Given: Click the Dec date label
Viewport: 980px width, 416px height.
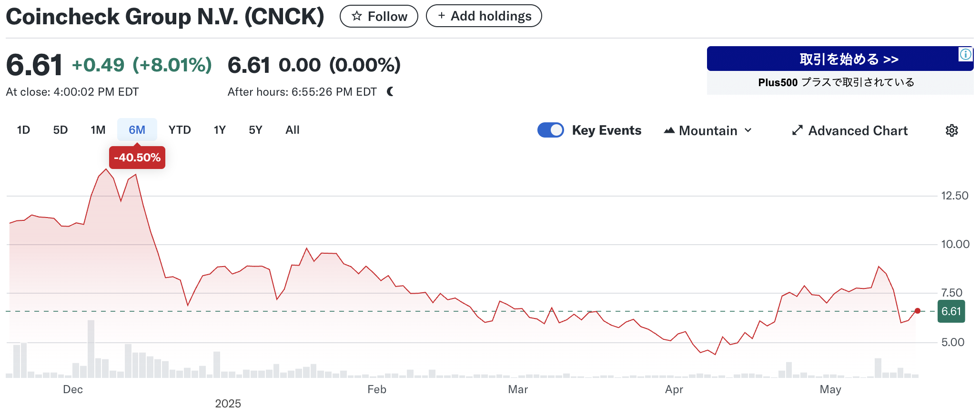Looking at the screenshot, I should click(x=73, y=389).
